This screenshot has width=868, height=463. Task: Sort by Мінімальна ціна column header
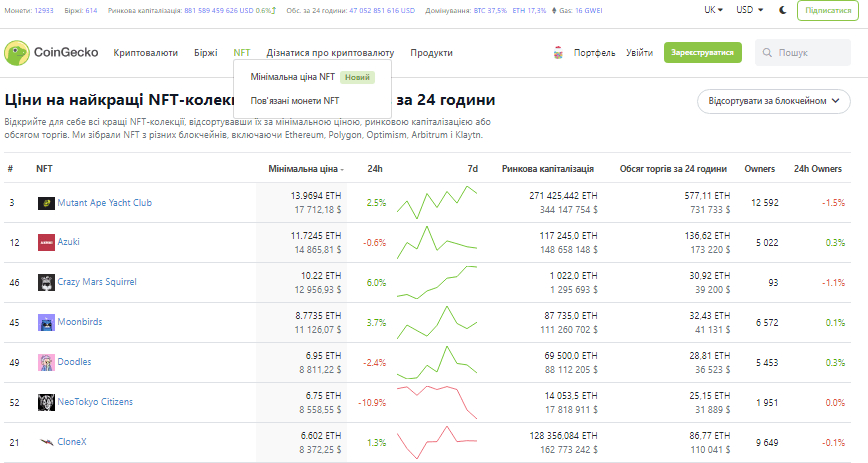[306, 169]
